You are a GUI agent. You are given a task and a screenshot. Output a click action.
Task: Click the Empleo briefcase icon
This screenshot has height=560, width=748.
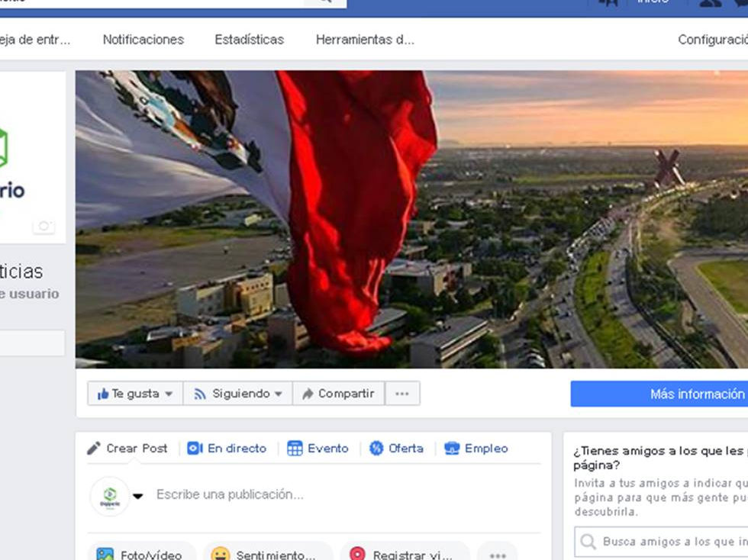coord(452,449)
